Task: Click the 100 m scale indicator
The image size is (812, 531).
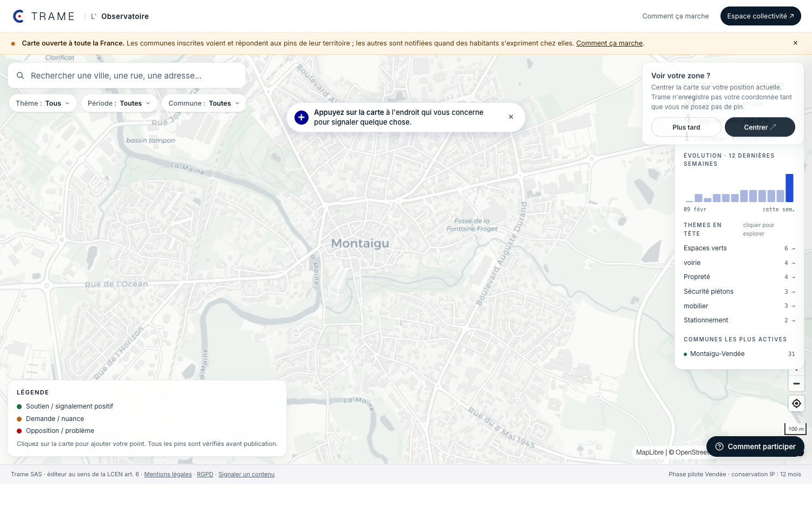Action: (795, 429)
